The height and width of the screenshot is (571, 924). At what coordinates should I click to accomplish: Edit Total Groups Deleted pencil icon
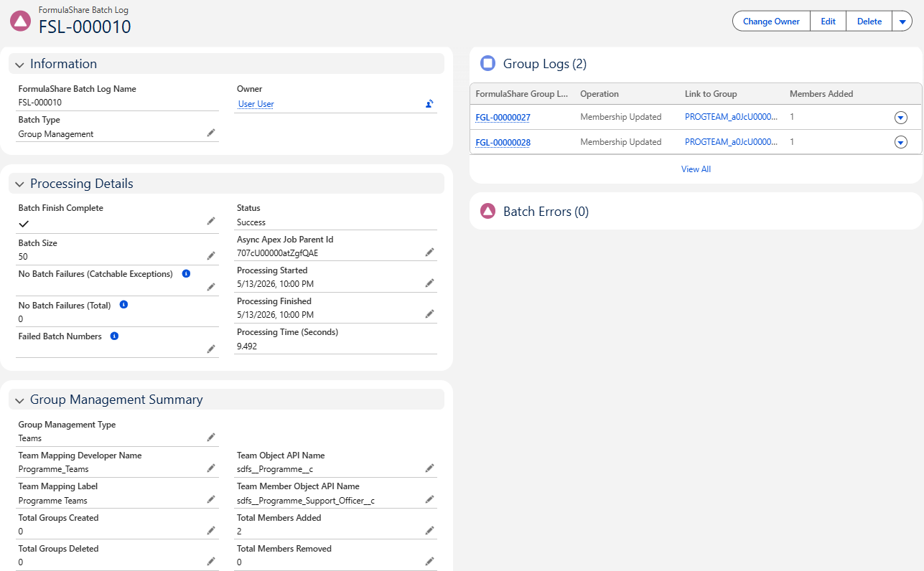(x=211, y=561)
